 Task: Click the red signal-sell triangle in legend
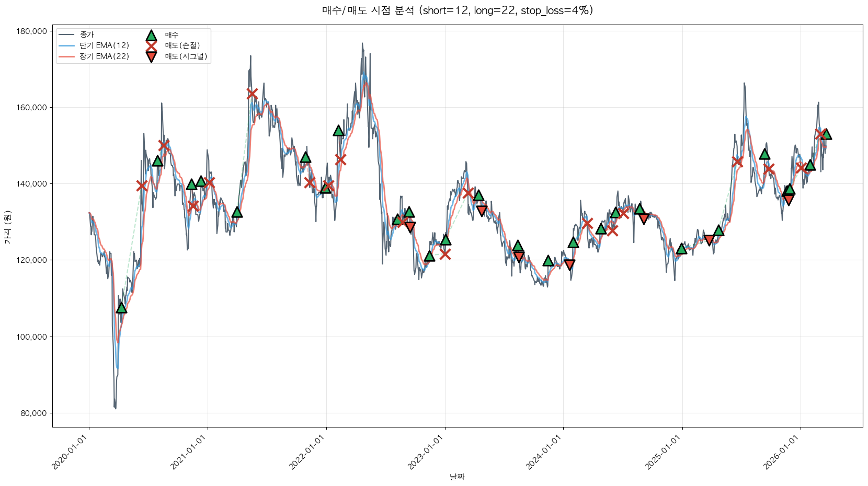pyautogui.click(x=151, y=56)
